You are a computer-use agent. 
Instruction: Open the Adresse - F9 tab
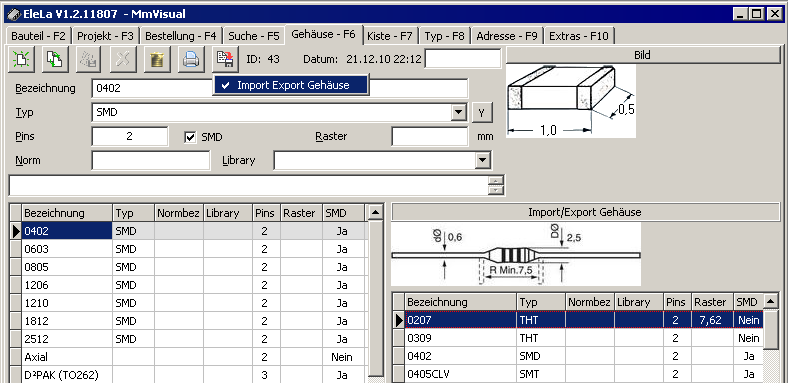click(507, 36)
